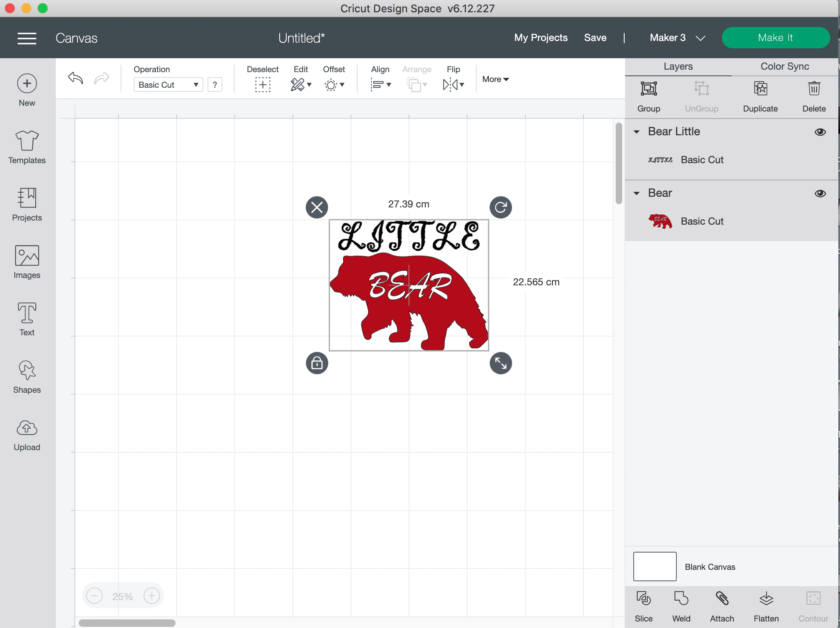Toggle visibility of Bear Little layer
840x628 pixels.
pos(820,132)
